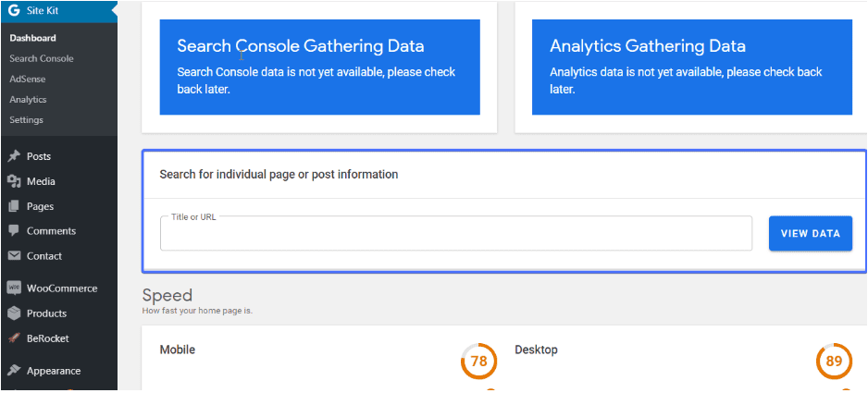868x393 pixels.
Task: Click the WooCommerce logo icon
Action: pos(14,288)
